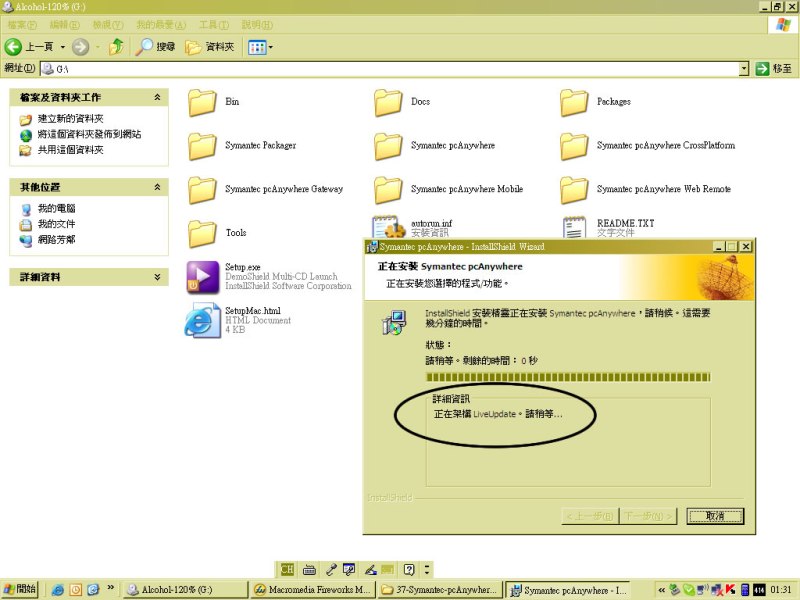Viewport: 800px width, 600px height.
Task: Collapse the 檔案及資料夾工作 panel
Action: (x=157, y=97)
